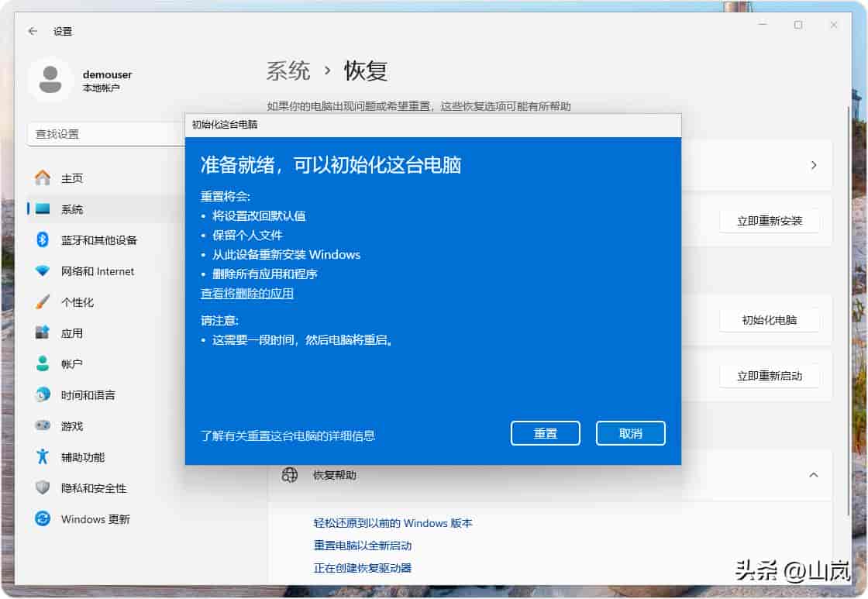
Task: Click 立即重新安装 button
Action: coord(770,221)
